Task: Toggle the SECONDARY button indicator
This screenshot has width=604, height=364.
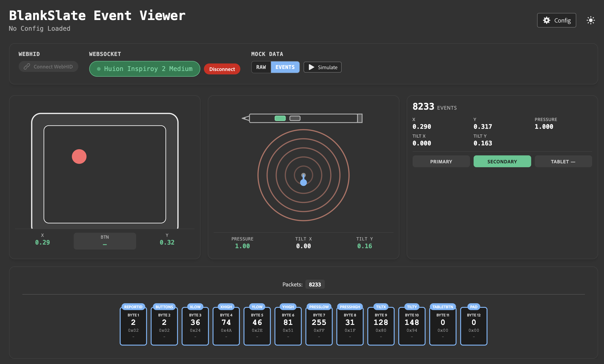Action: click(x=502, y=162)
